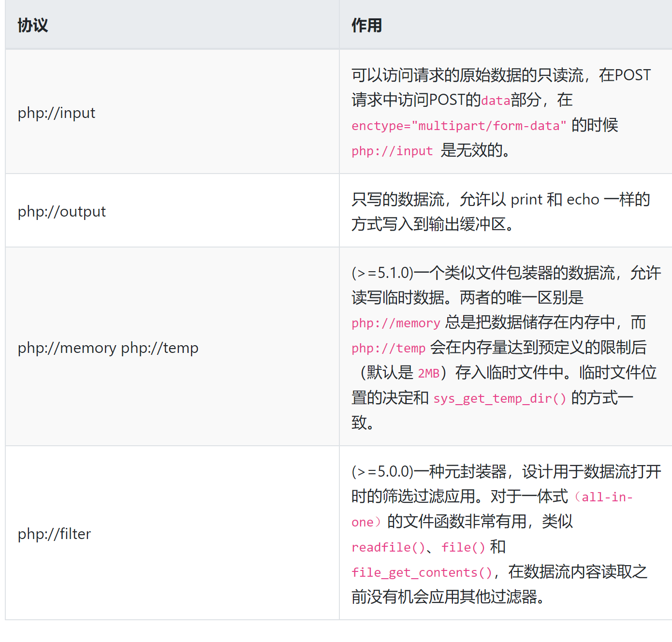Click the text 读写临时数据
672x642 pixels.
click(398, 298)
